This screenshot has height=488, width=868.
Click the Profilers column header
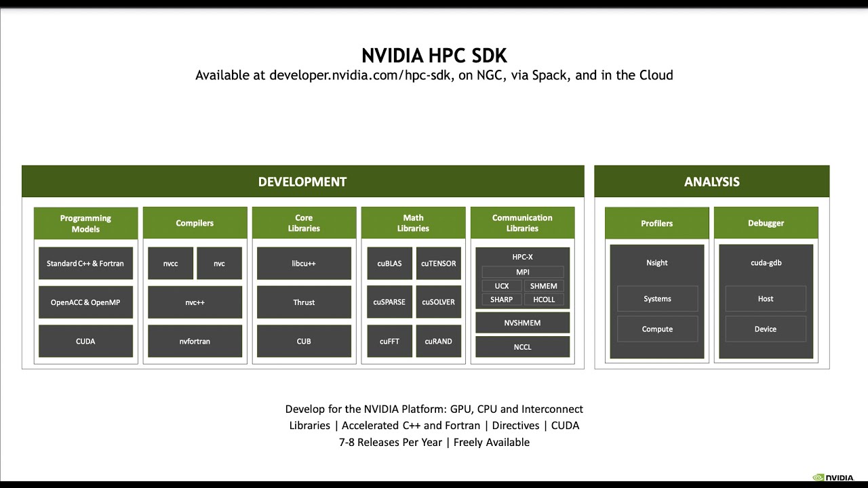point(656,223)
